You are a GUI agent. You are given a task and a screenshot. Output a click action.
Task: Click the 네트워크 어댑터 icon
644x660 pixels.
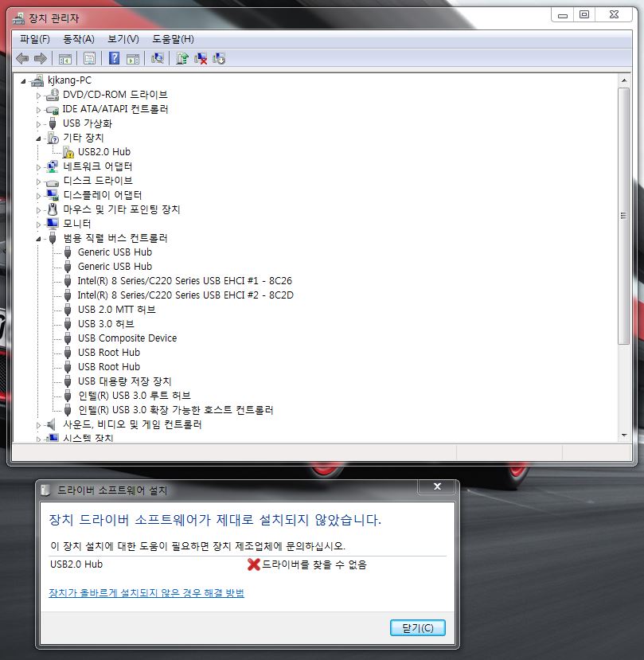53,166
